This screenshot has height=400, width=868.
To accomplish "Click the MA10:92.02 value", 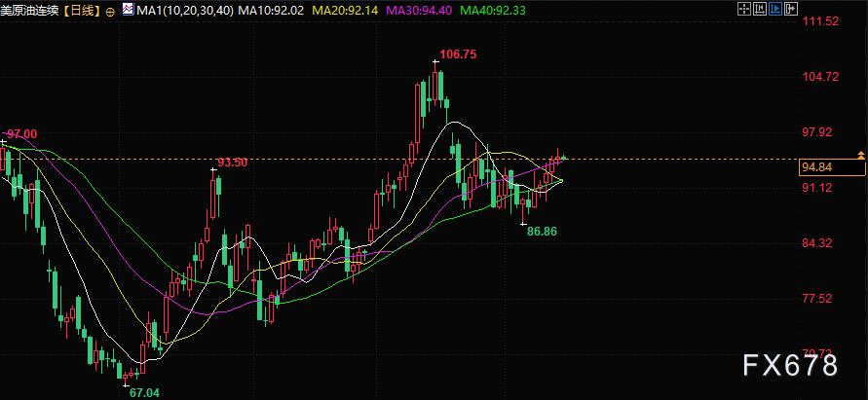I will [271, 10].
